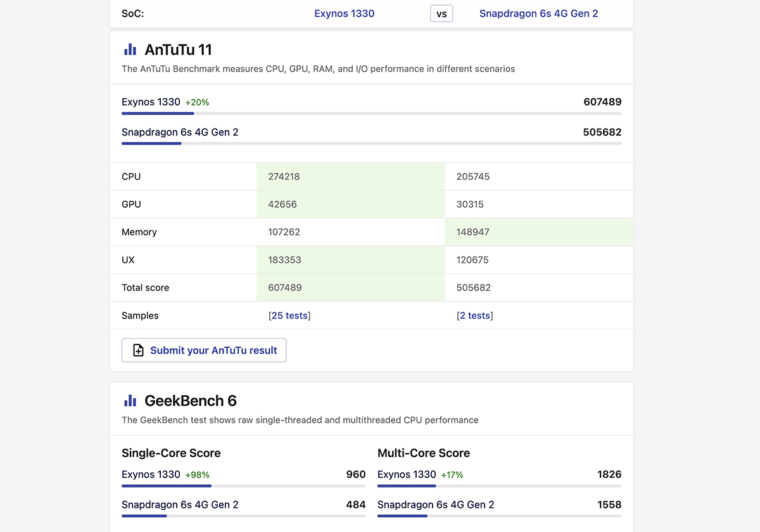Click the 505682 score beside Snapdragon bar
The width and height of the screenshot is (760, 532).
pyautogui.click(x=602, y=132)
